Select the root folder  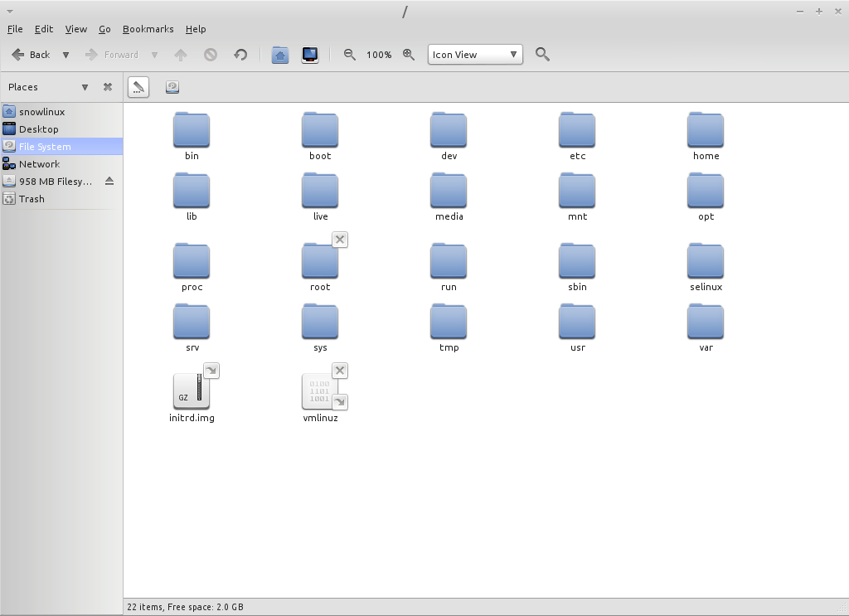320,268
